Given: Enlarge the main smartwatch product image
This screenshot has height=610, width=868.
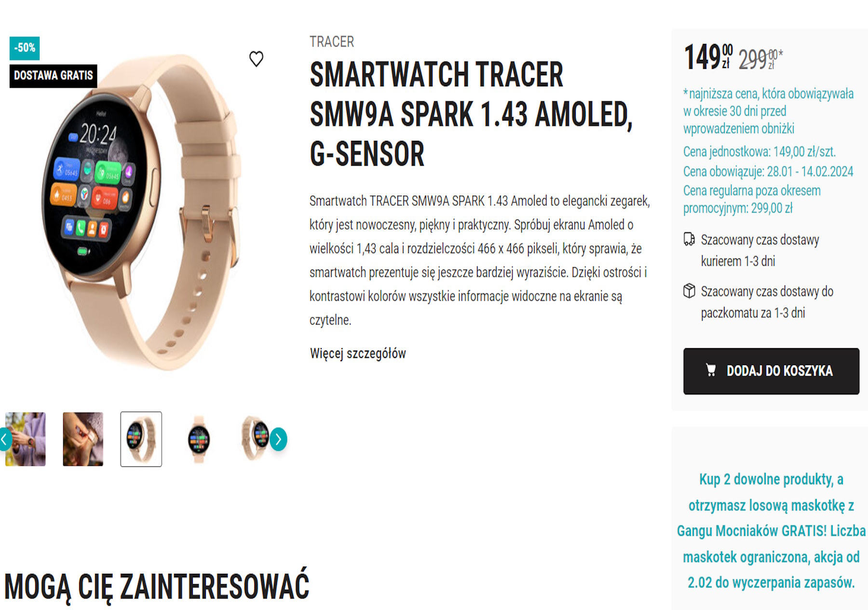Looking at the screenshot, I should [x=140, y=212].
